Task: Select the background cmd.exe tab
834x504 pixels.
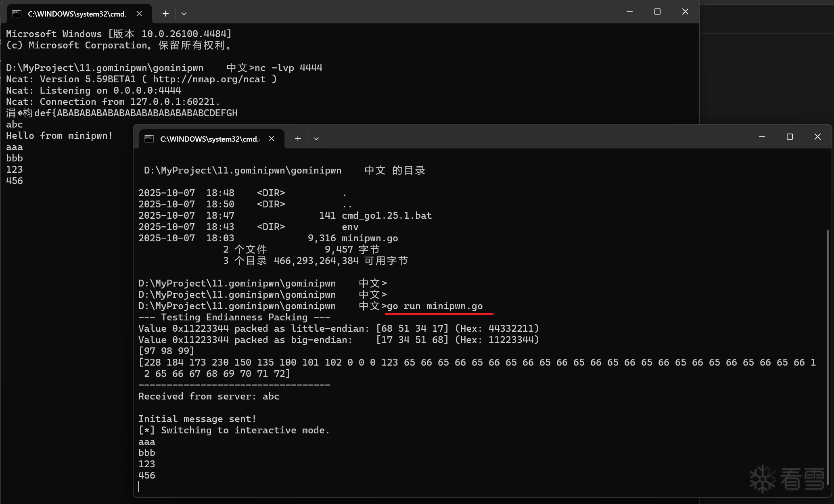Action: point(77,14)
